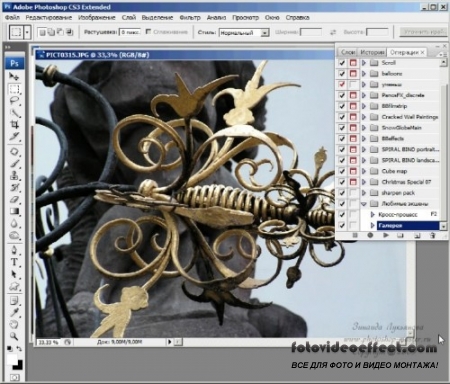
Task: Expand the Christmas Special 07 set
Action: (364, 182)
